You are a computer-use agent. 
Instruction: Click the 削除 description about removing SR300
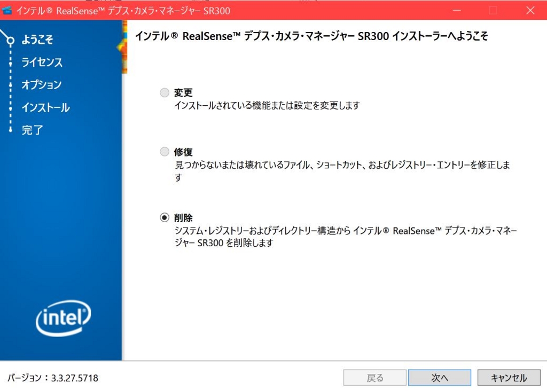pyautogui.click(x=346, y=237)
